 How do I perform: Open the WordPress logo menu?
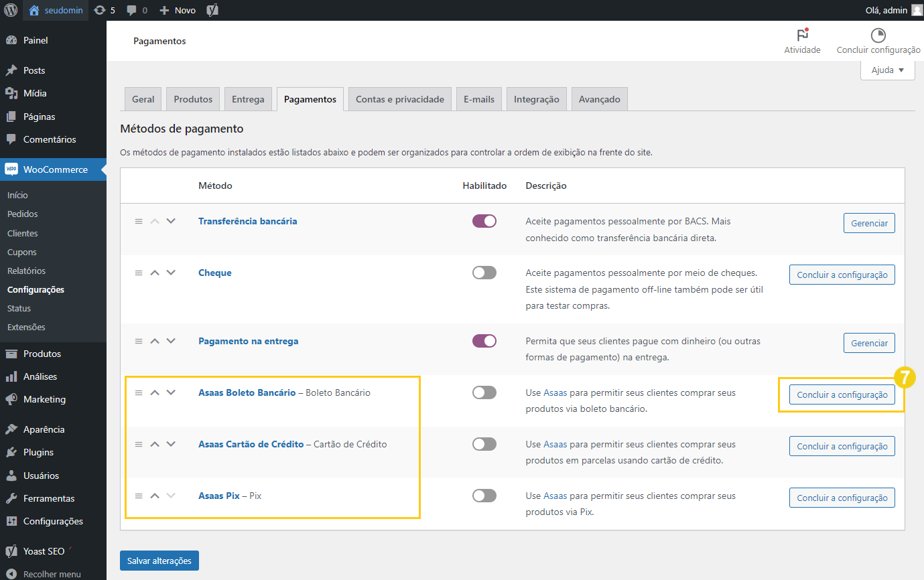(x=11, y=10)
